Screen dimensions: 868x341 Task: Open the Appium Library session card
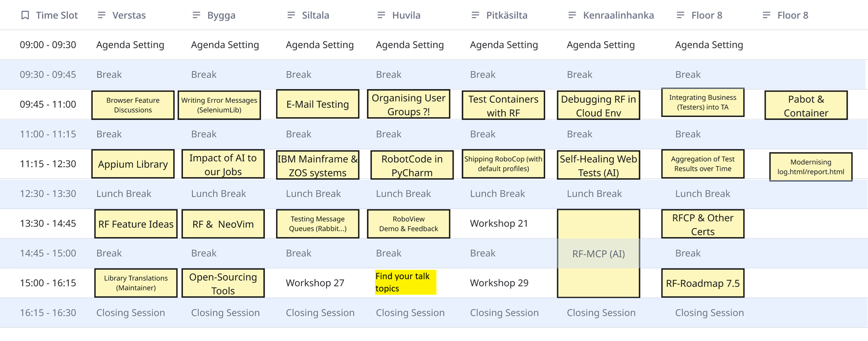click(x=133, y=164)
